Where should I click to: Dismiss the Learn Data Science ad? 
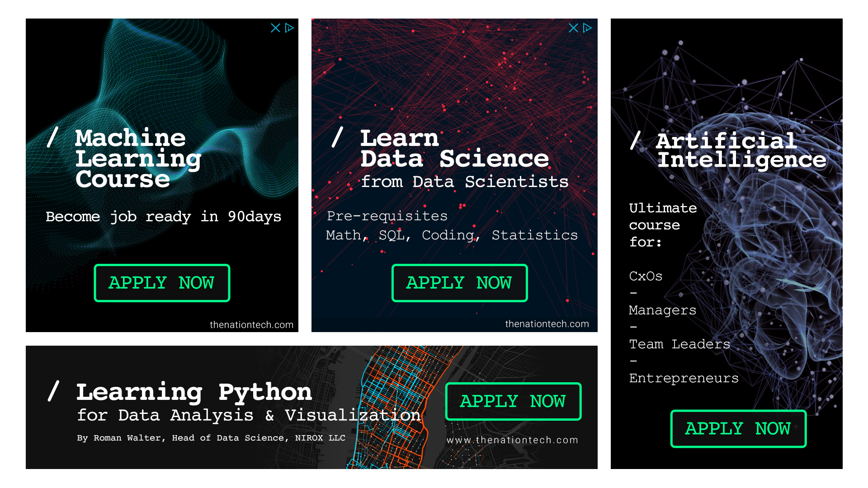point(573,28)
